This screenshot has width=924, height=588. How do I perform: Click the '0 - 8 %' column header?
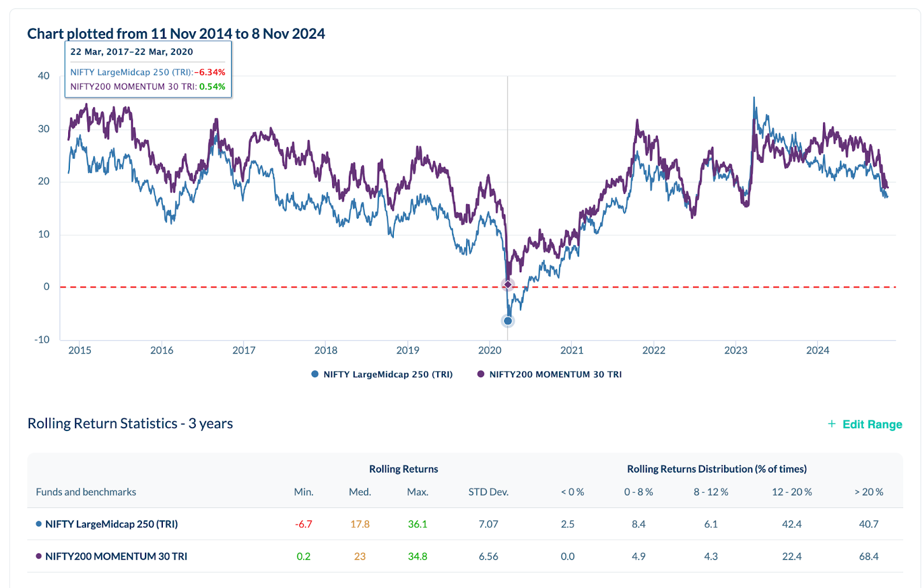[639, 492]
